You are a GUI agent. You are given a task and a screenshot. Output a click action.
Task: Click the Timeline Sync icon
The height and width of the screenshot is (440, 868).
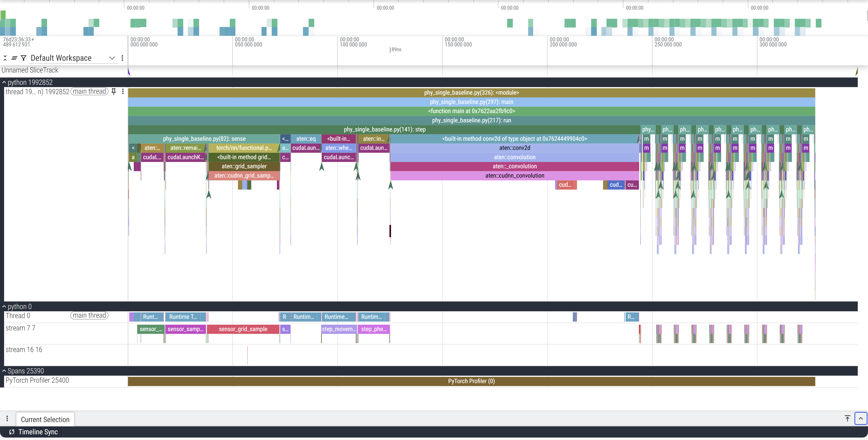pos(12,432)
